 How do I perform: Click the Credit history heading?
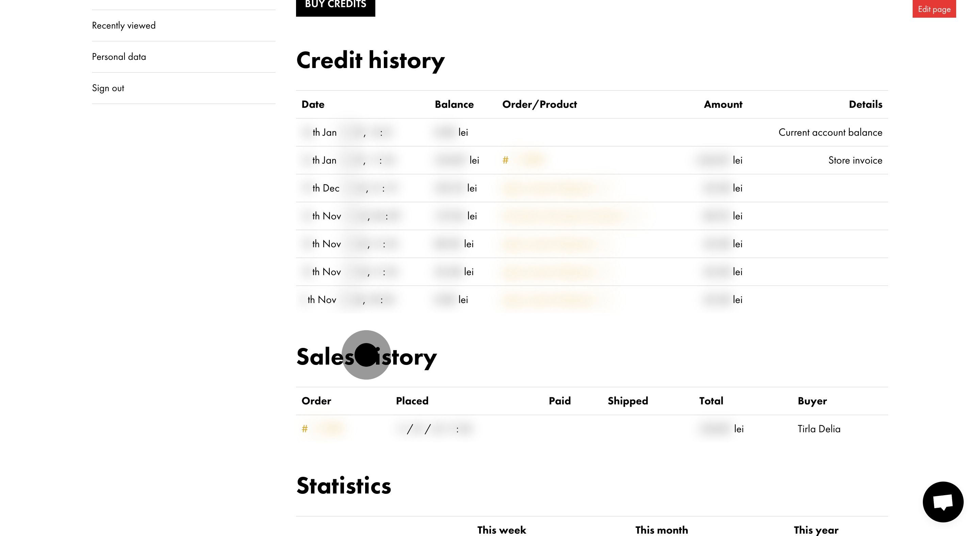(x=370, y=61)
